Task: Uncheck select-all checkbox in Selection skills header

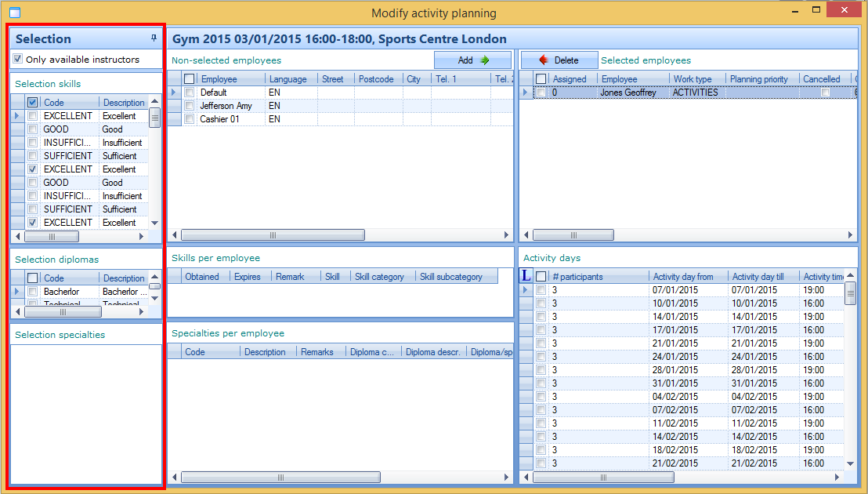Action: point(32,103)
